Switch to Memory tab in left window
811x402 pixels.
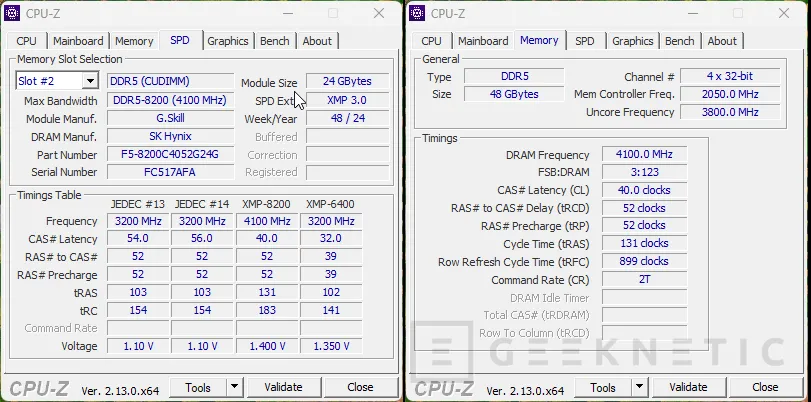(134, 41)
